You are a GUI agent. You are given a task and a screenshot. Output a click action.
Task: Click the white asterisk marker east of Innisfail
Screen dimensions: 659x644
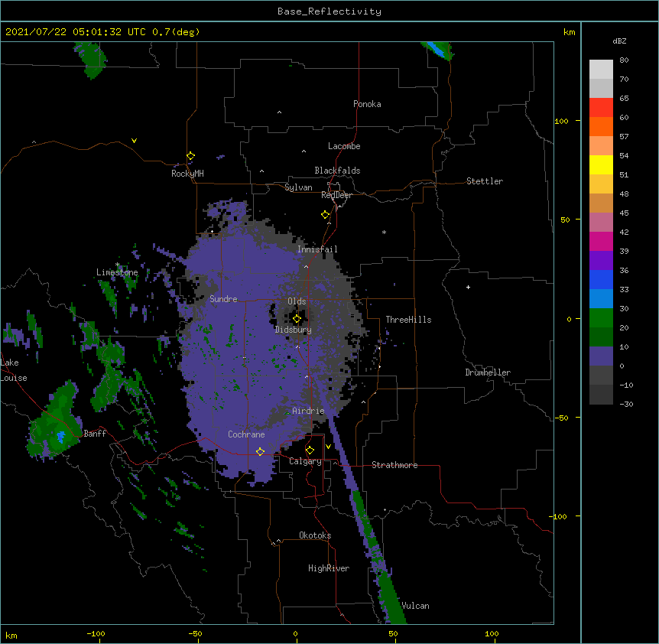click(384, 232)
